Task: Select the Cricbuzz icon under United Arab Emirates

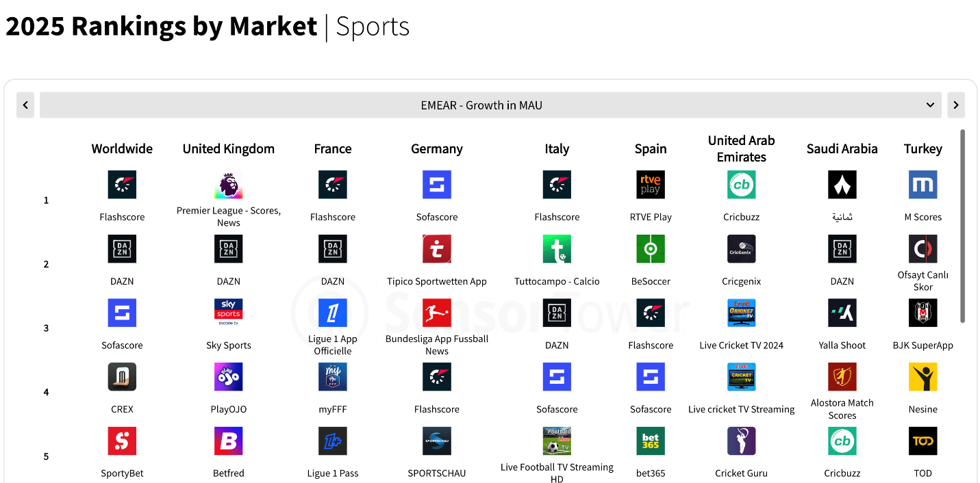Action: [x=741, y=185]
